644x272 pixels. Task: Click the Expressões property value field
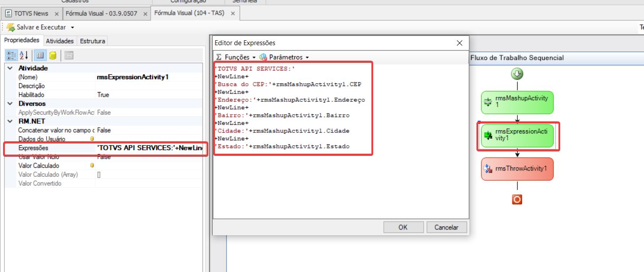pos(150,148)
